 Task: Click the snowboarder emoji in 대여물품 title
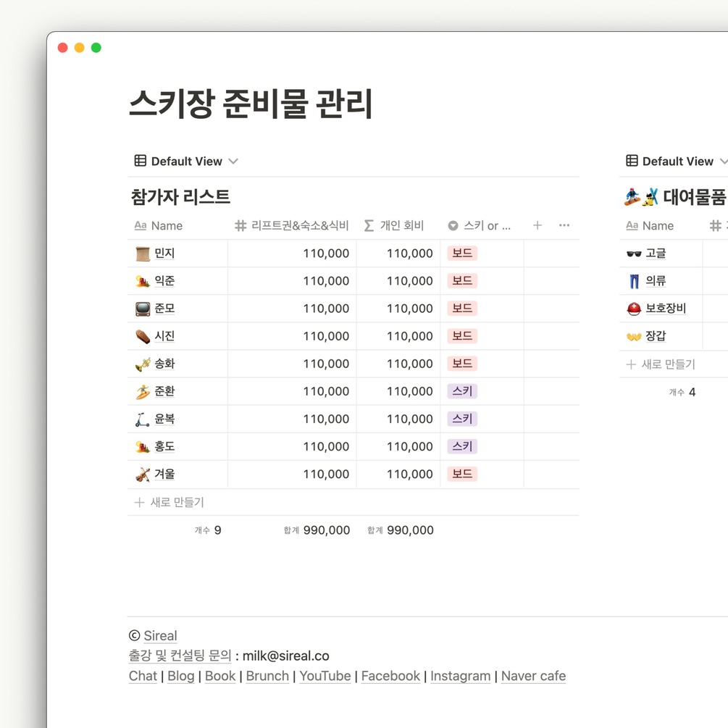[x=632, y=197]
